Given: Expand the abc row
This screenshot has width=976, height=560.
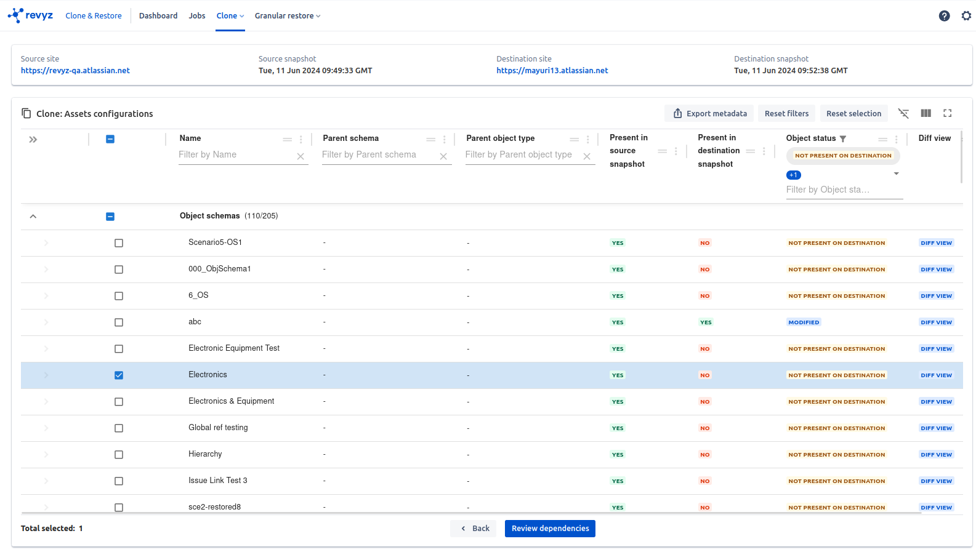Looking at the screenshot, I should tap(46, 322).
